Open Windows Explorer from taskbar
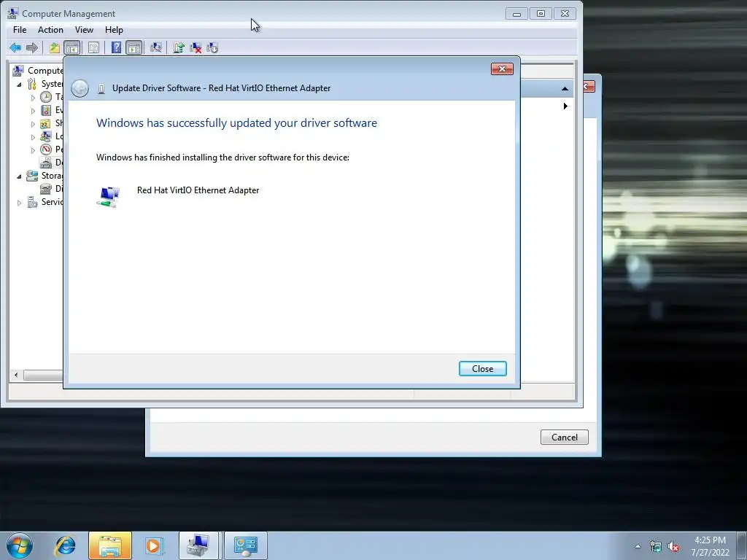Image resolution: width=747 pixels, height=560 pixels. pyautogui.click(x=110, y=545)
